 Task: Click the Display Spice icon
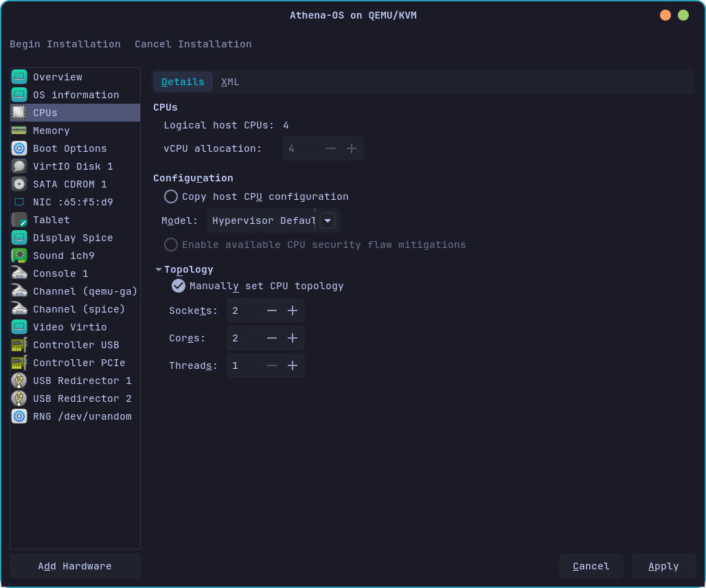pyautogui.click(x=19, y=238)
